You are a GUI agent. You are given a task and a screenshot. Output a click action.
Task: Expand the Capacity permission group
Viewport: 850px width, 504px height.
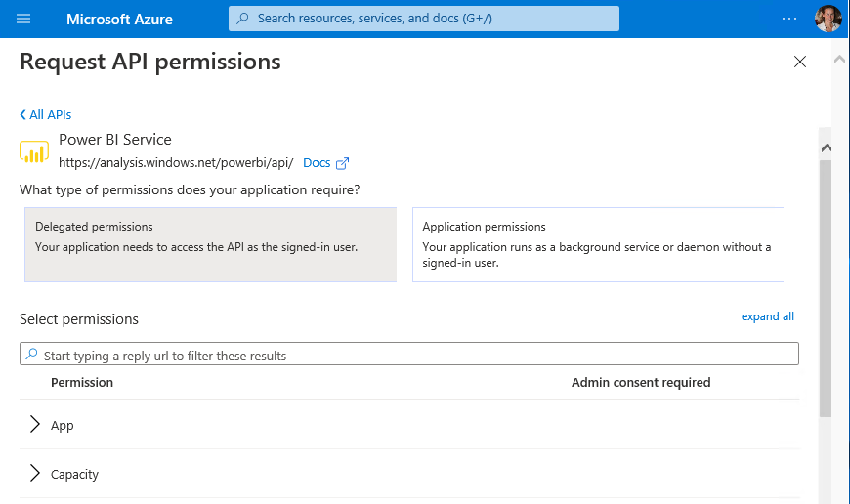click(x=35, y=474)
